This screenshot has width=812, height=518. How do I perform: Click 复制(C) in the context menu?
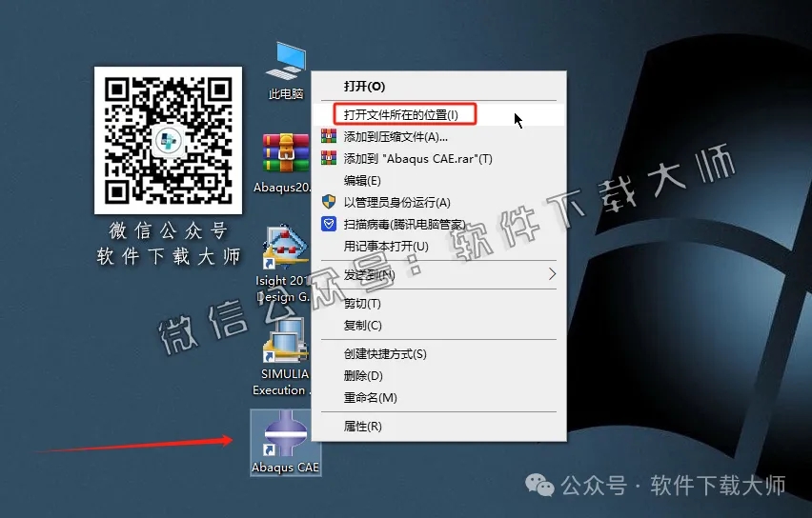tap(438, 325)
